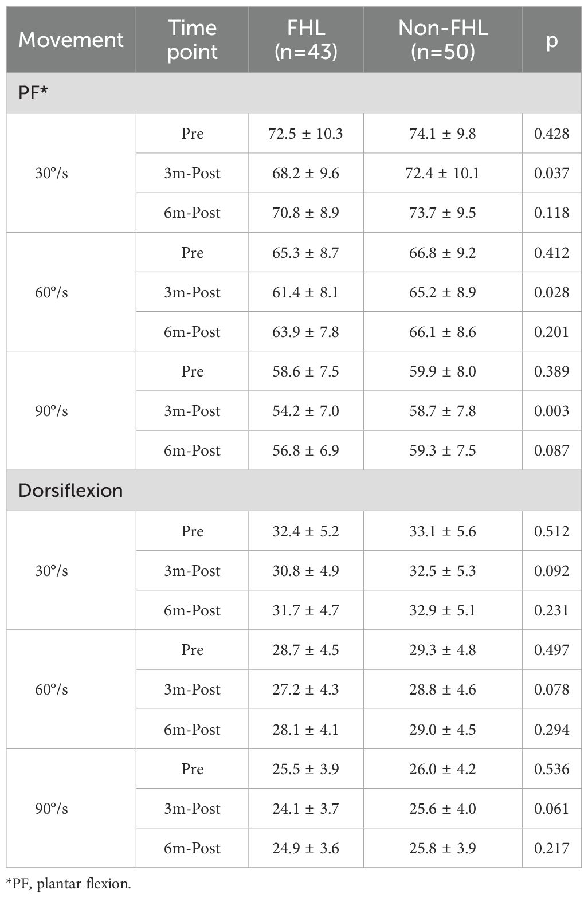Click the 58.7 ± 7.8 value
Image resolution: width=588 pixels, height=898 pixels.
(442, 411)
